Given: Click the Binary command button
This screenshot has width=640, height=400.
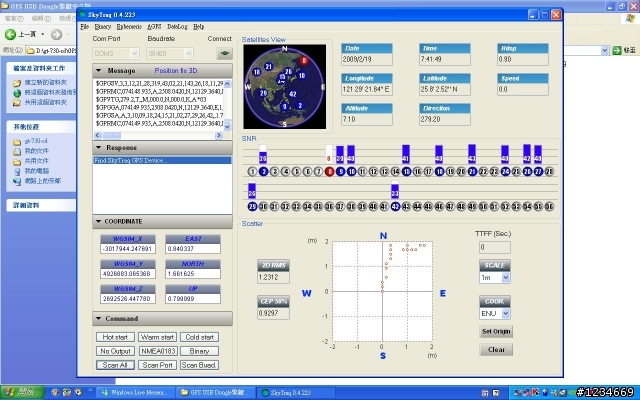Looking at the screenshot, I should point(199,351).
